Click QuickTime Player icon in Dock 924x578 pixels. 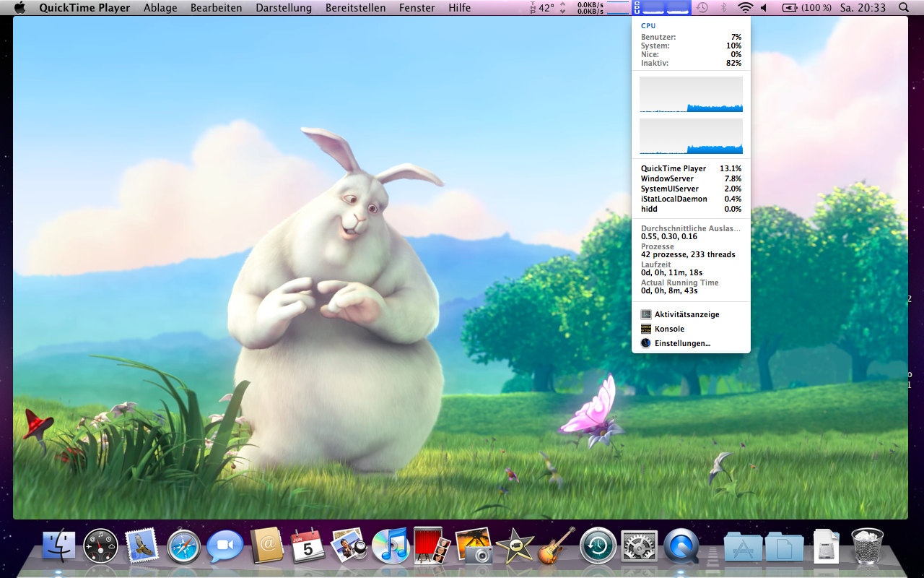tap(681, 546)
